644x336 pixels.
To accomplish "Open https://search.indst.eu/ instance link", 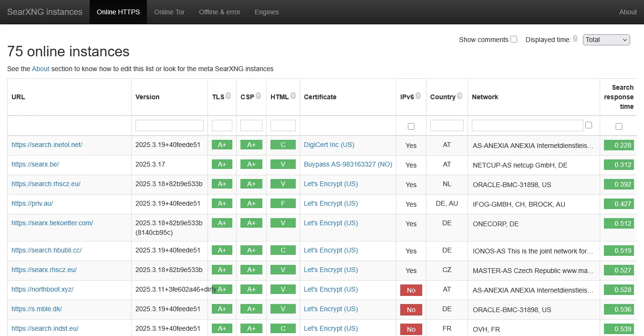I will (x=45, y=328).
